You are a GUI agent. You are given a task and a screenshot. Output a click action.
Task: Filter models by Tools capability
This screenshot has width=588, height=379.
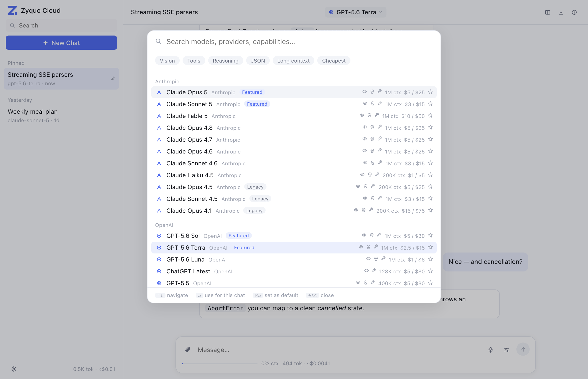point(194,61)
